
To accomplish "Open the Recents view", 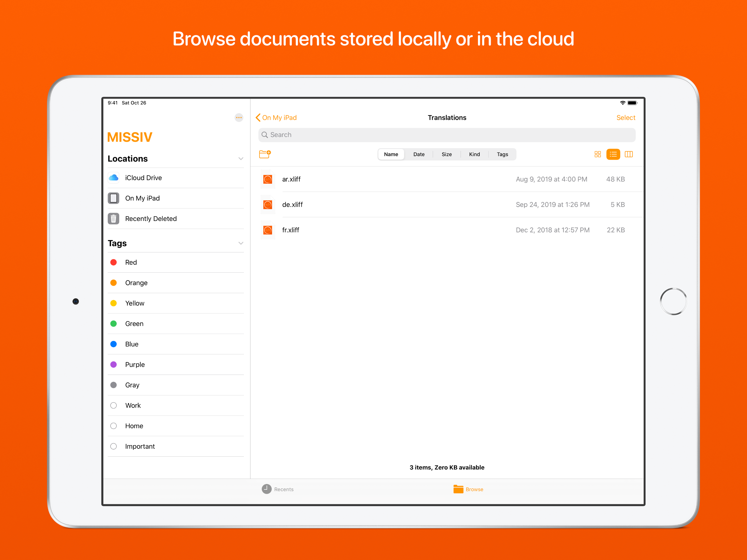I will click(x=278, y=489).
